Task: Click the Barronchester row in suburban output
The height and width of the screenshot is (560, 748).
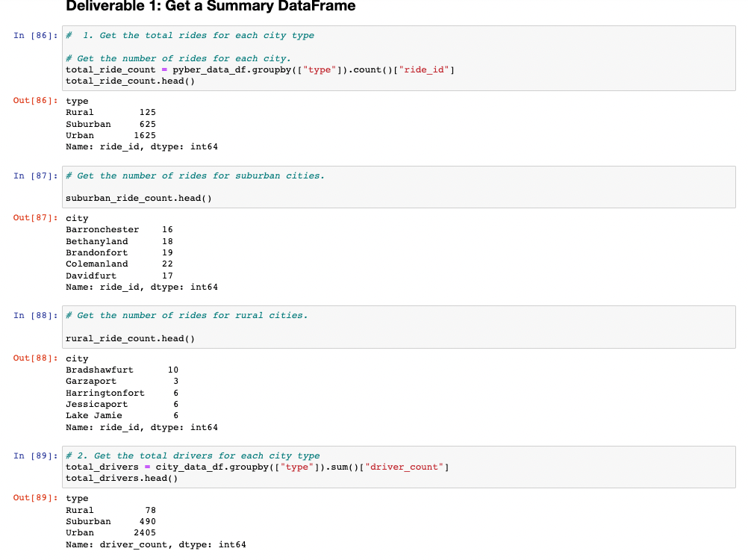Action: (x=117, y=229)
